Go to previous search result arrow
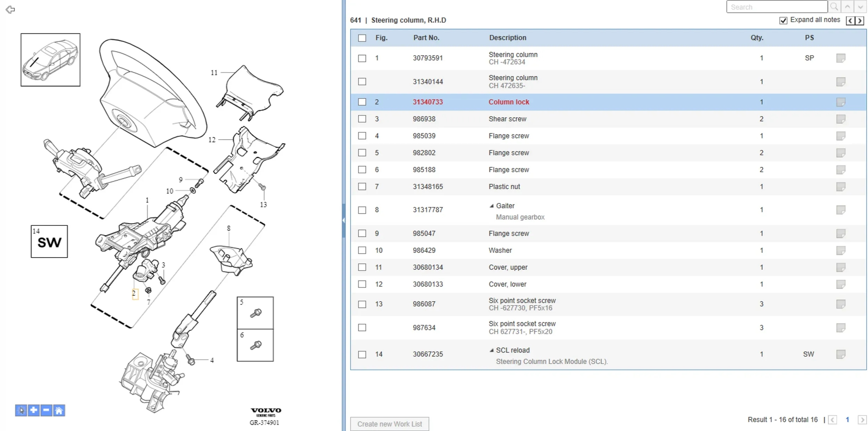This screenshot has width=868, height=431. tap(848, 7)
